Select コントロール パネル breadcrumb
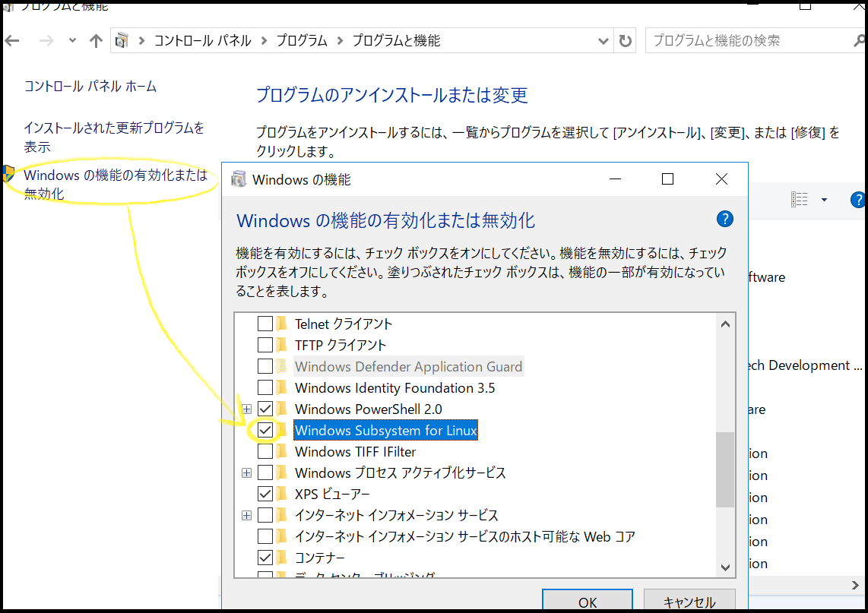This screenshot has width=868, height=613. coord(203,41)
